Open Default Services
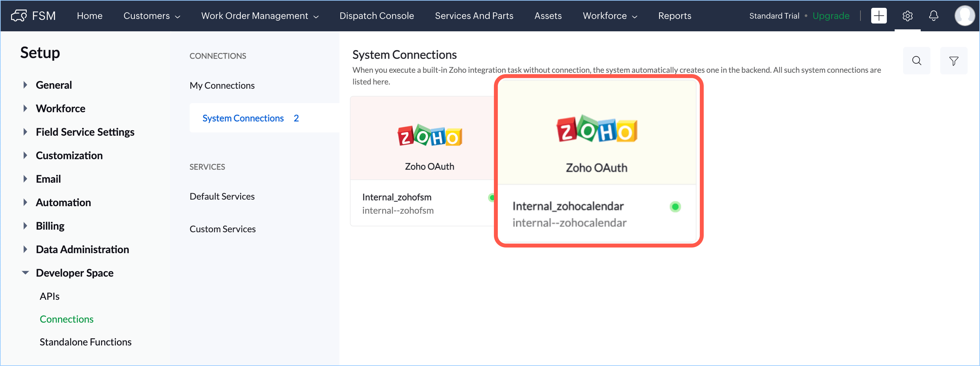 tap(222, 196)
